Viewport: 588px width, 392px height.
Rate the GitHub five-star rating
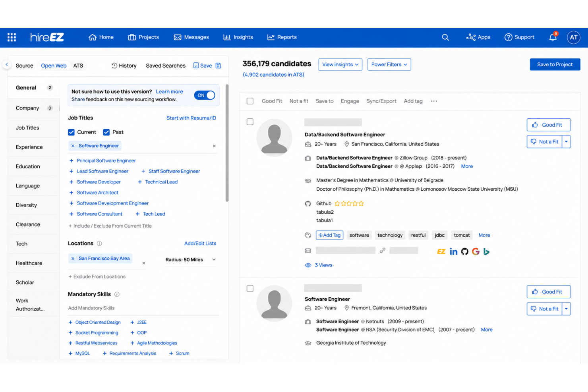349,204
